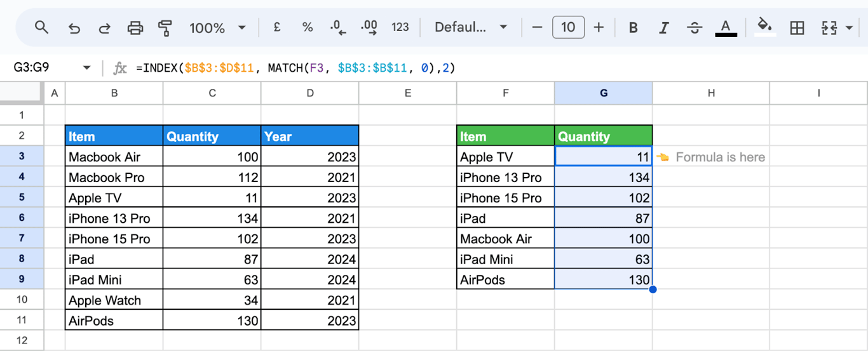Click the select-all corner box

tap(22, 93)
